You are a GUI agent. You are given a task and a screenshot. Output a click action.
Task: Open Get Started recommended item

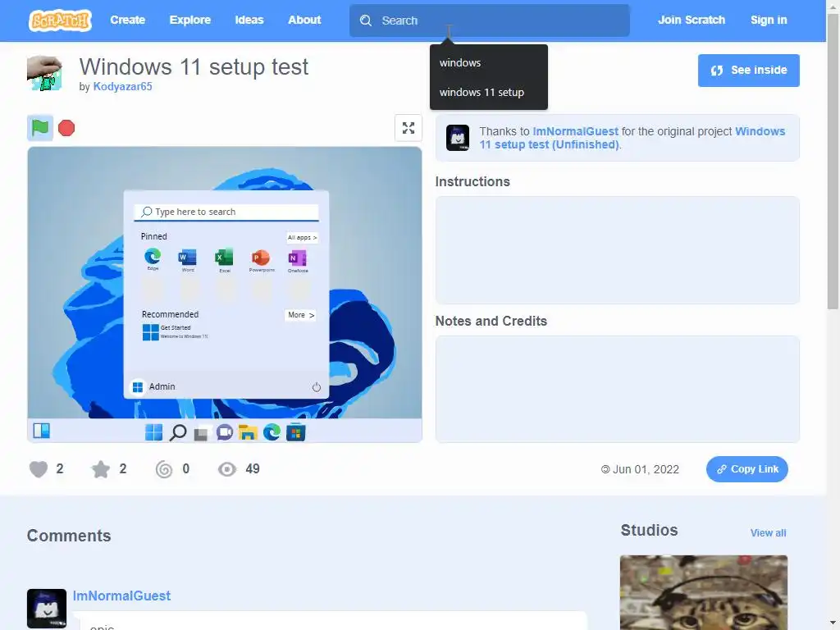coord(175,332)
